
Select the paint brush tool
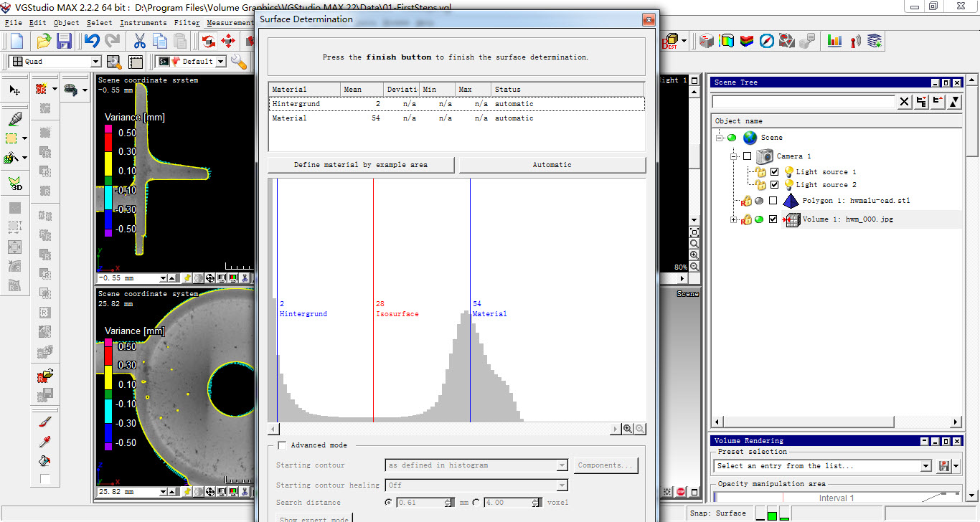[x=45, y=422]
